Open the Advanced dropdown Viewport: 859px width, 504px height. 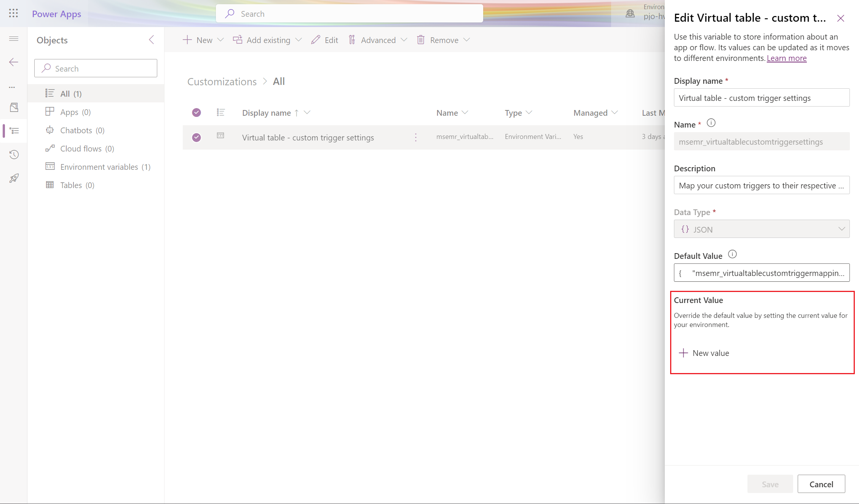tap(405, 40)
